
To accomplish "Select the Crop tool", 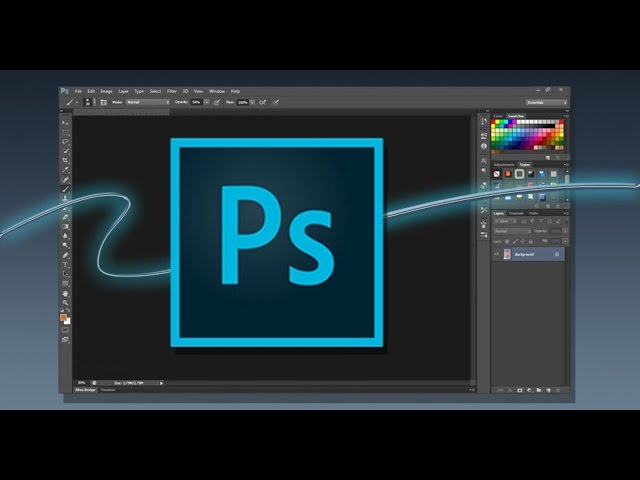I will (65, 160).
